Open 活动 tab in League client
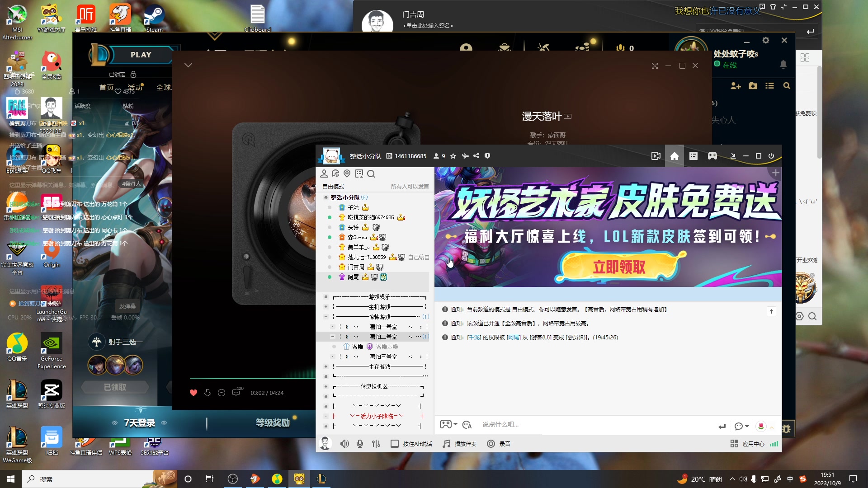This screenshot has width=868, height=488. [135, 87]
